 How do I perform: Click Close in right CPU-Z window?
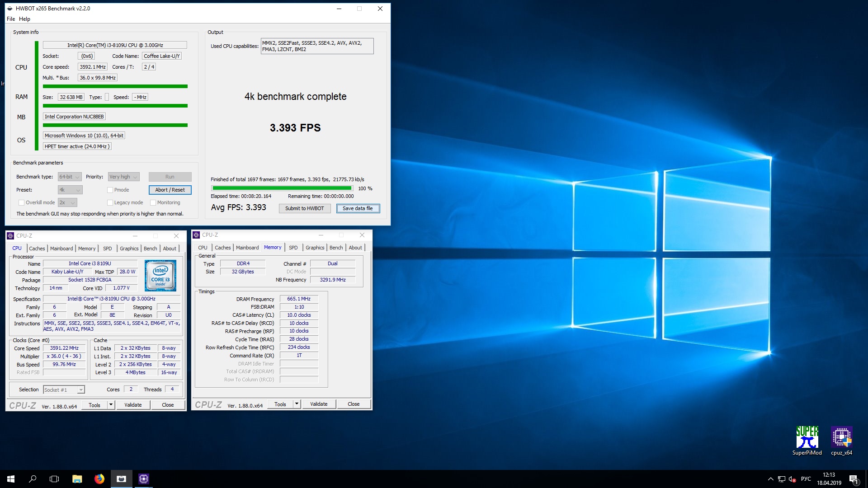pyautogui.click(x=354, y=404)
